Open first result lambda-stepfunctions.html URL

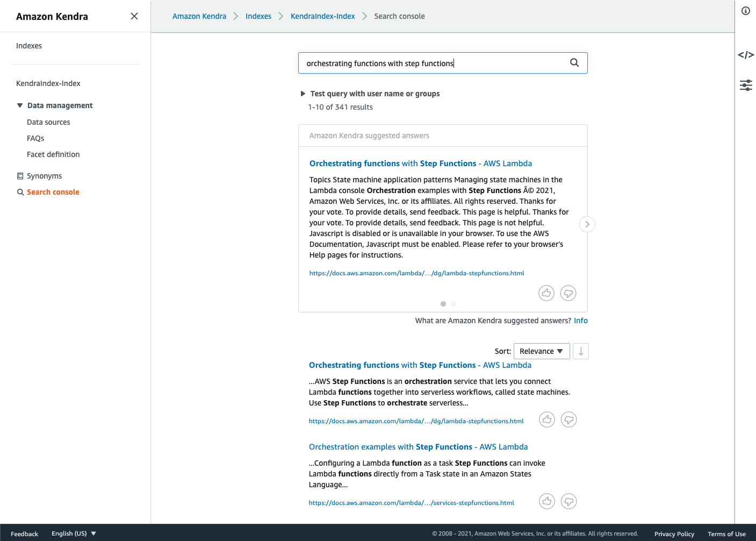point(416,421)
